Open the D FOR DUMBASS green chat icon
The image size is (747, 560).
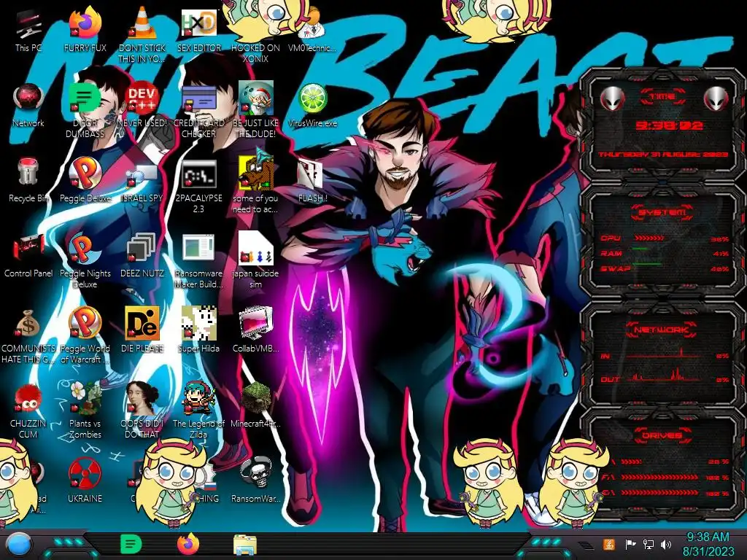click(85, 111)
